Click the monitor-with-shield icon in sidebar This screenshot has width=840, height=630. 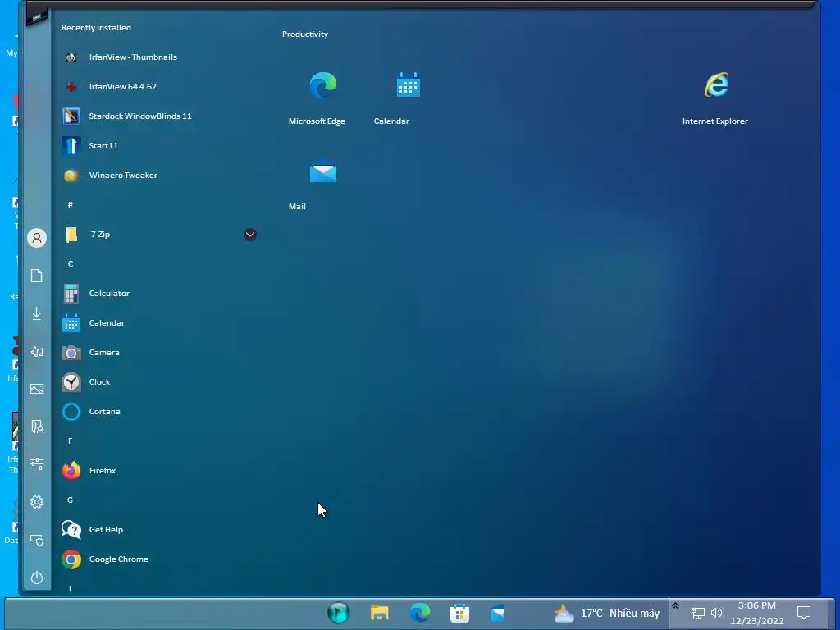[37, 540]
